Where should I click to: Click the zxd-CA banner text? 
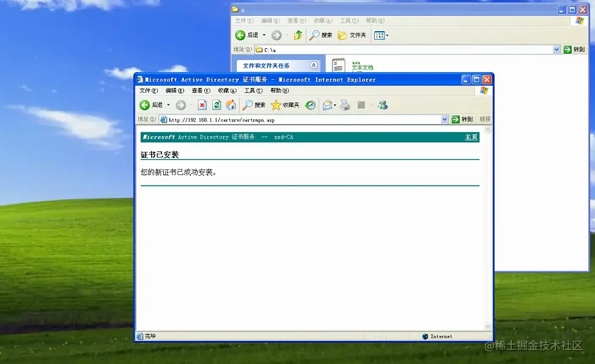(284, 137)
